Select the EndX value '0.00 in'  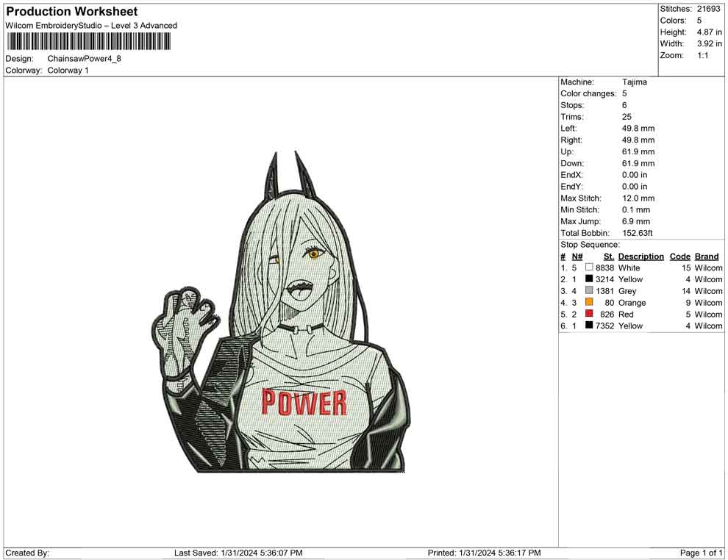pos(635,175)
